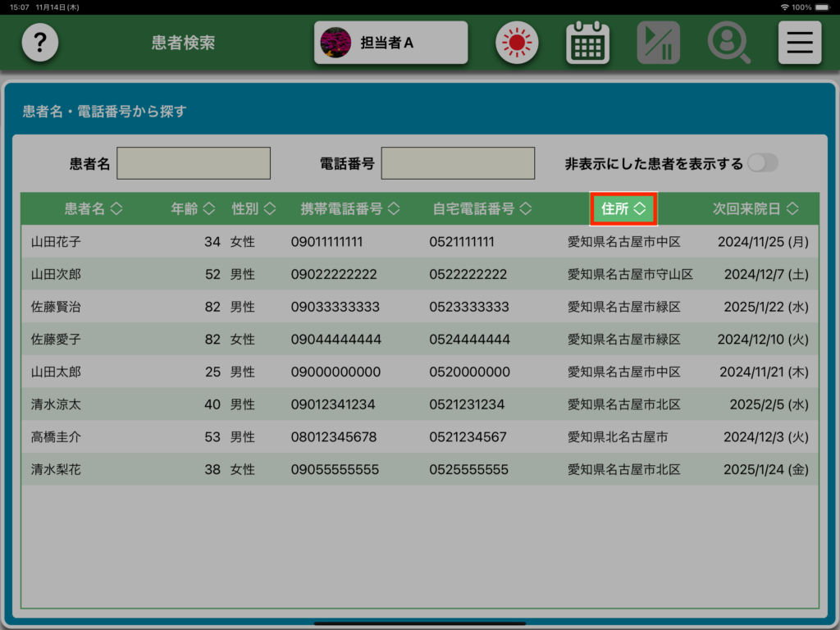Sort by 次回来院日 column header
Viewport: 840px width, 630px height.
click(x=755, y=209)
